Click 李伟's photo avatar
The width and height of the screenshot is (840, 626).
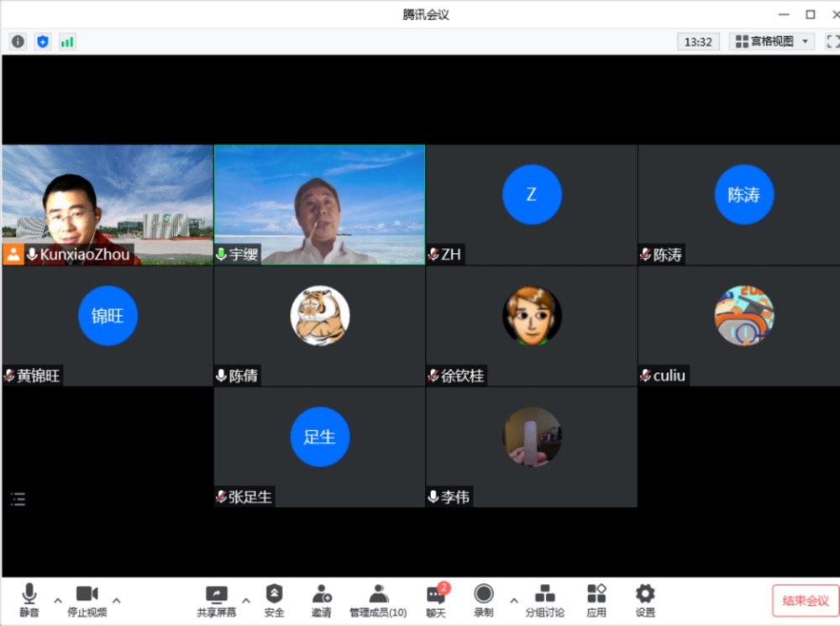532,436
